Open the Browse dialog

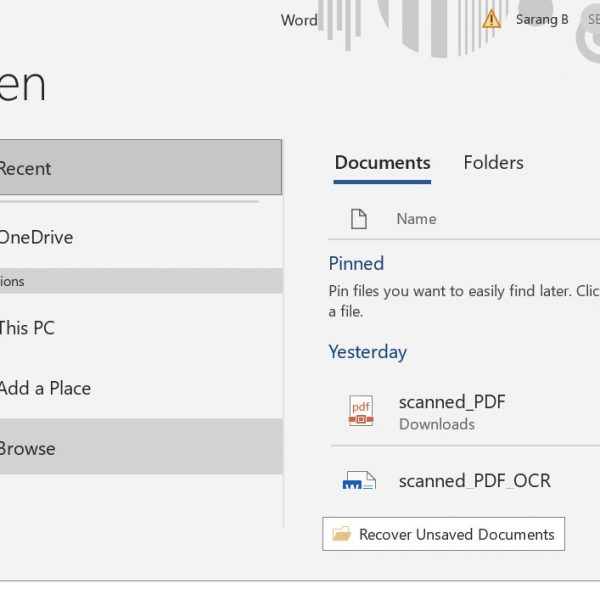(x=141, y=447)
